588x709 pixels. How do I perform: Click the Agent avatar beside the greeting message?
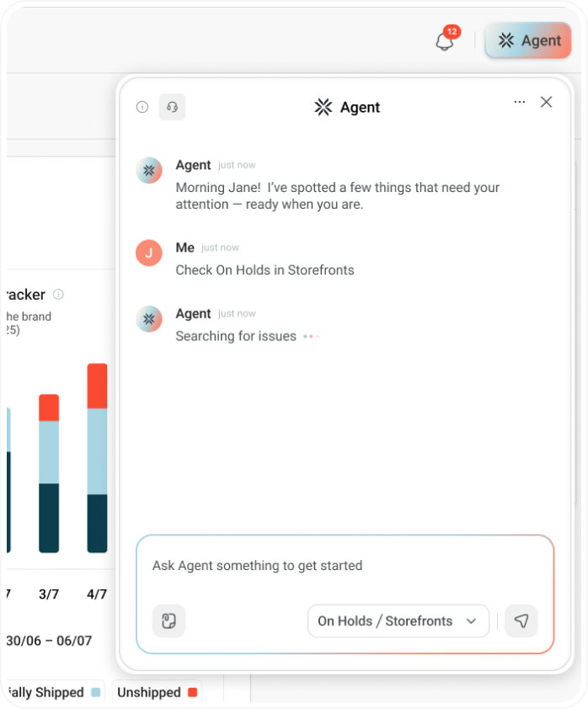click(x=149, y=170)
